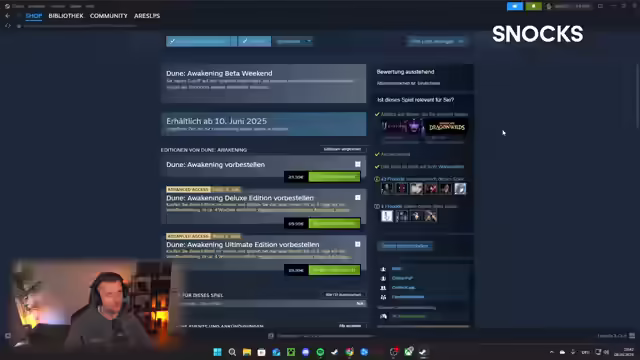The height and width of the screenshot is (360, 640).
Task: Click the white first avatar in lower friends row
Action: point(387,216)
